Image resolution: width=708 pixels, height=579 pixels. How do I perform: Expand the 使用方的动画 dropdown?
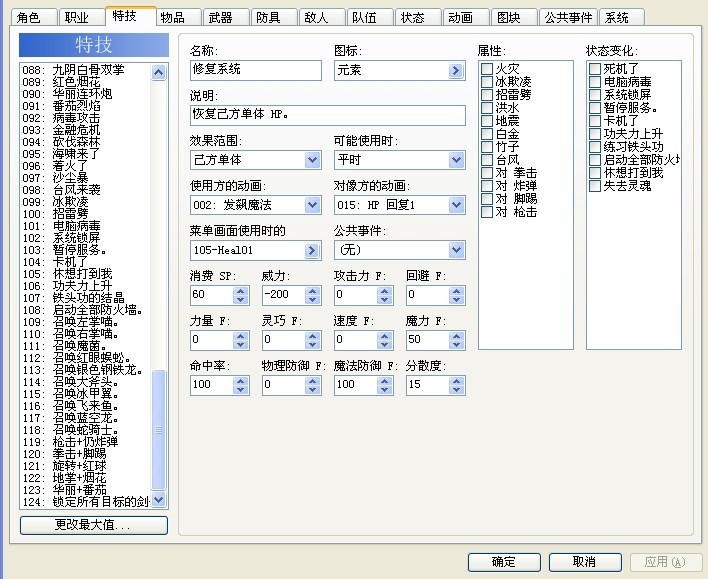point(312,205)
